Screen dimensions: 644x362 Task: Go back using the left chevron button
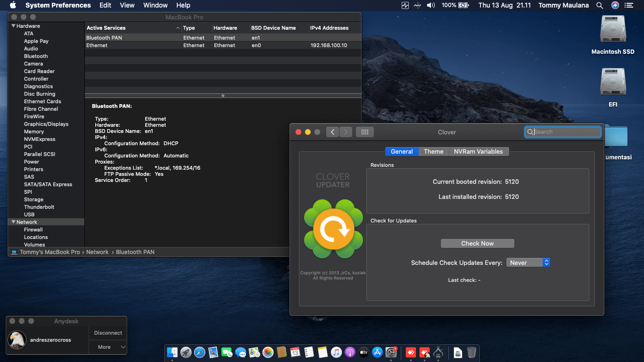pos(332,132)
